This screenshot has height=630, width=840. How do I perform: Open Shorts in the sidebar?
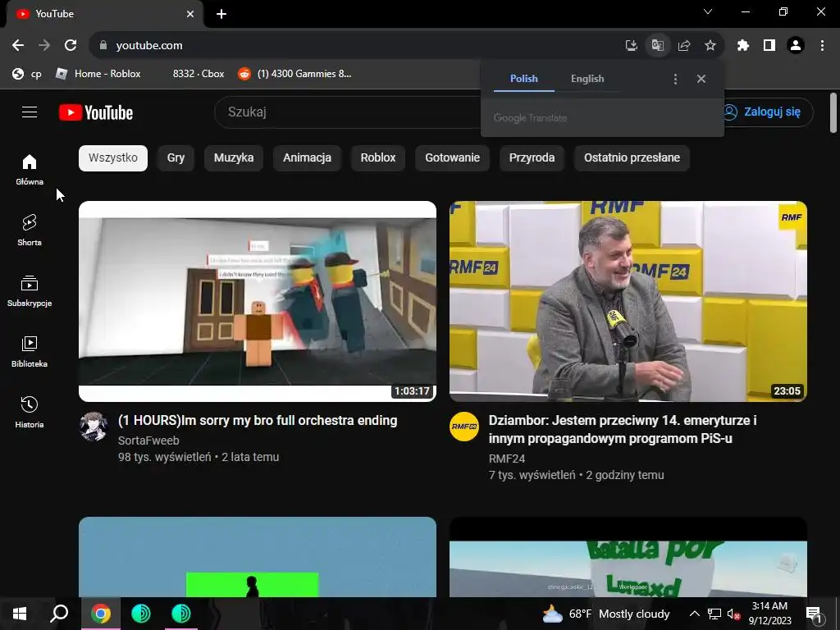(30, 231)
